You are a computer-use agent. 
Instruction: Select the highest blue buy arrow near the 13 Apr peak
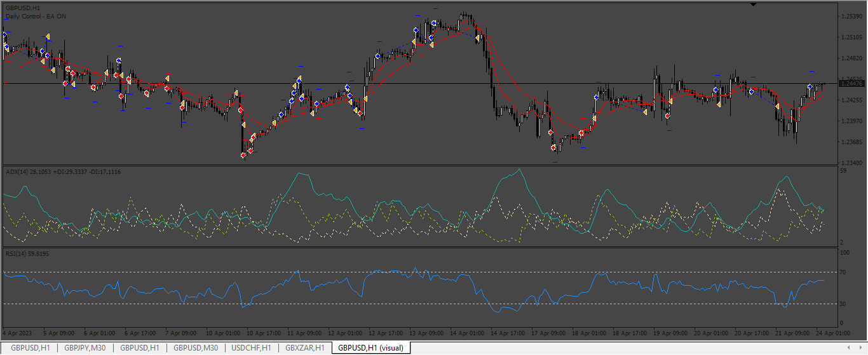click(x=434, y=23)
